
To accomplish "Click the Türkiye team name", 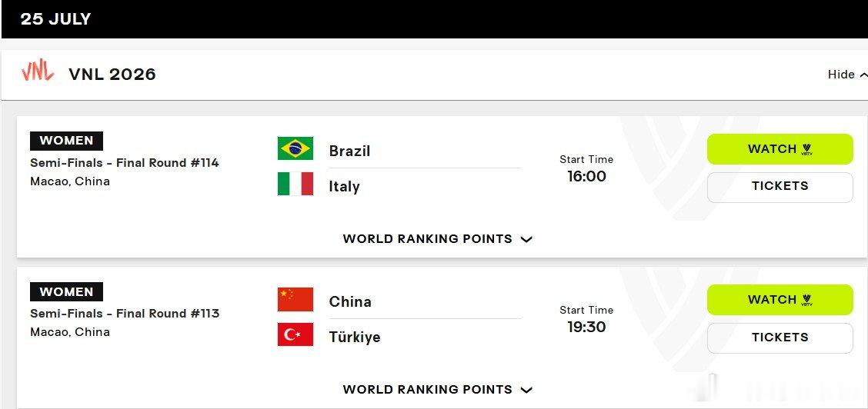I will click(354, 338).
